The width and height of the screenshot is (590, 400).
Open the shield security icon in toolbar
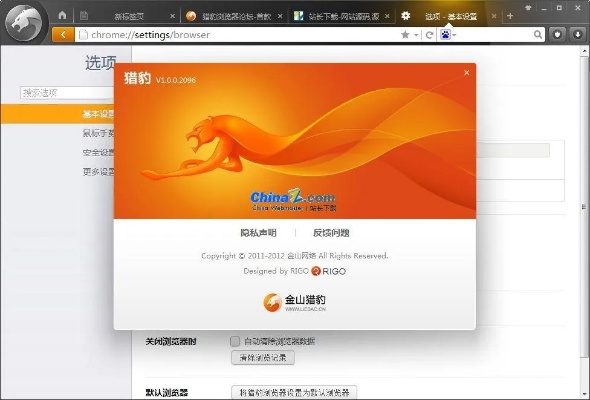click(557, 35)
